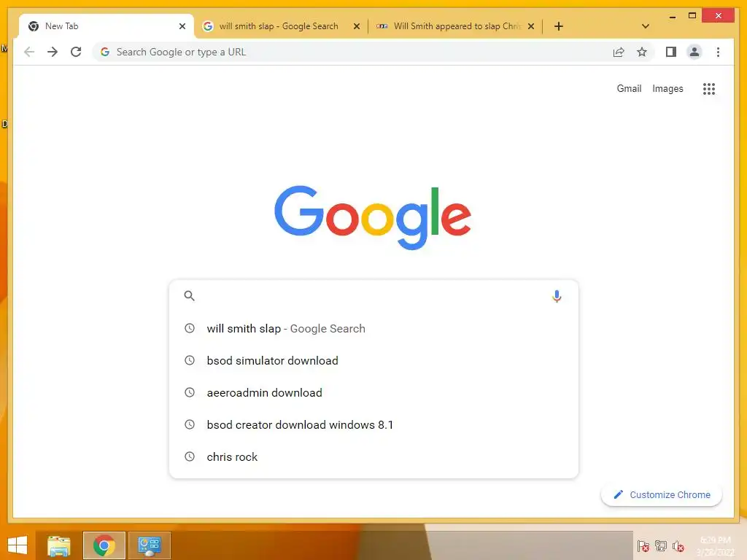
Task: Open the Chrome three-dot menu
Action: (x=718, y=52)
